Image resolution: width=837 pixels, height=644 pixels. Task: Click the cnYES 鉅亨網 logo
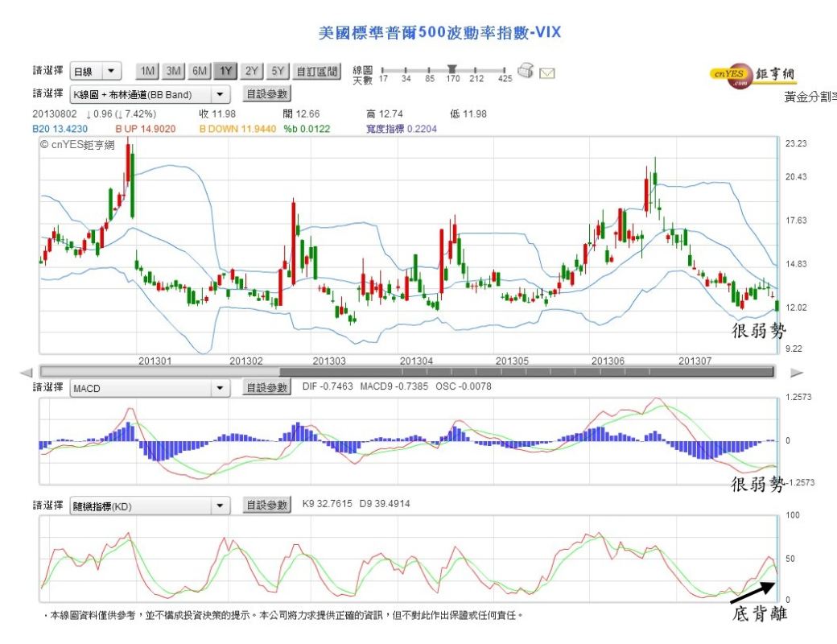(x=753, y=74)
